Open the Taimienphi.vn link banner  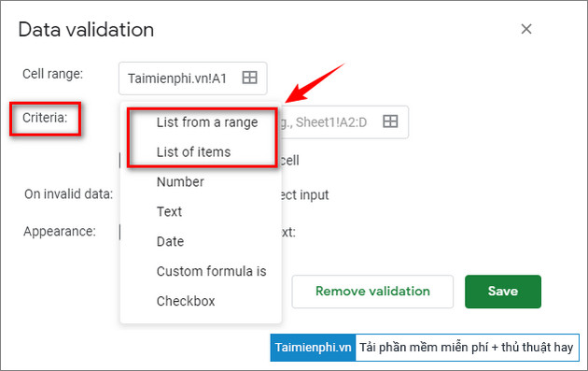(x=425, y=348)
